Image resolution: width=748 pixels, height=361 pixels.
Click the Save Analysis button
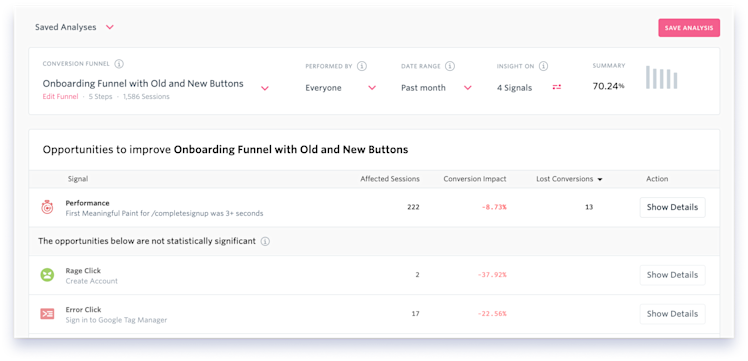(689, 28)
